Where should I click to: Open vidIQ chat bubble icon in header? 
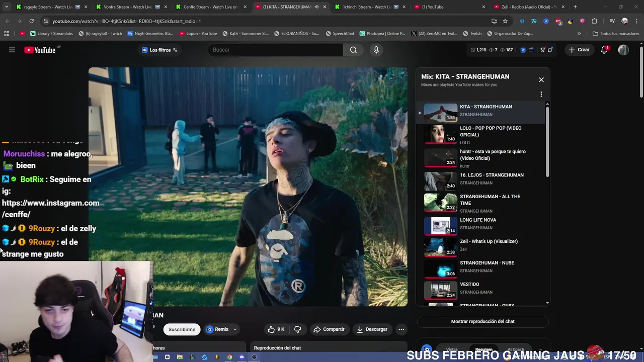pos(550,50)
